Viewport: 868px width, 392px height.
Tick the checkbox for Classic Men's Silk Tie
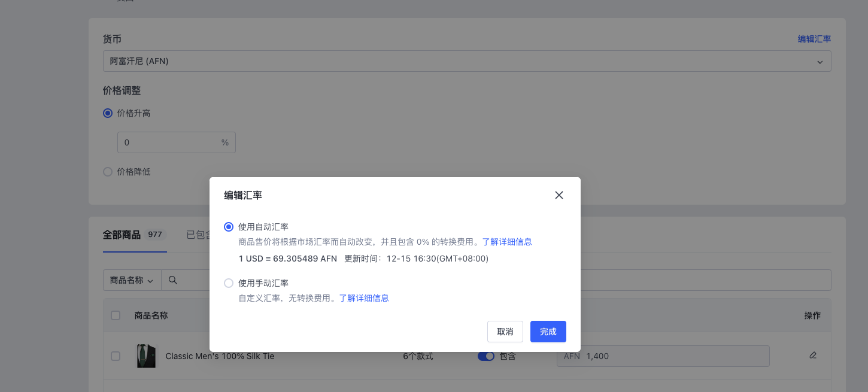[116, 356]
